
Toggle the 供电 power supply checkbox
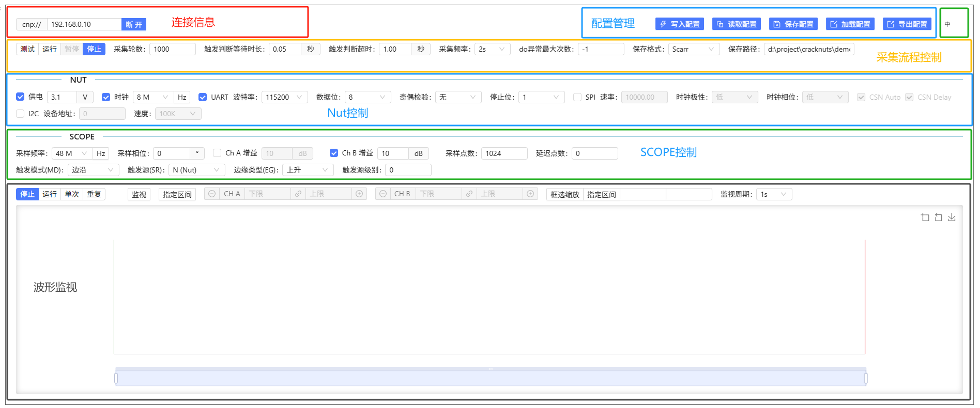(x=20, y=97)
